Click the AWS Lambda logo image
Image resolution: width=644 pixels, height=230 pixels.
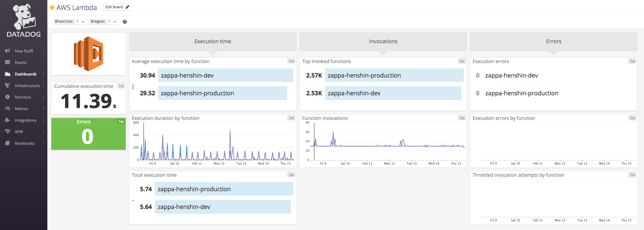click(88, 54)
